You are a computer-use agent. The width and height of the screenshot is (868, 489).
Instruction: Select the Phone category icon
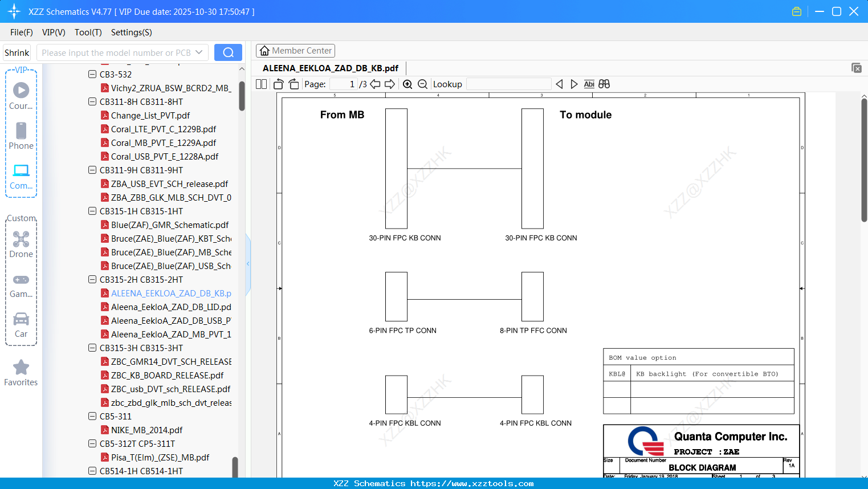click(x=21, y=136)
